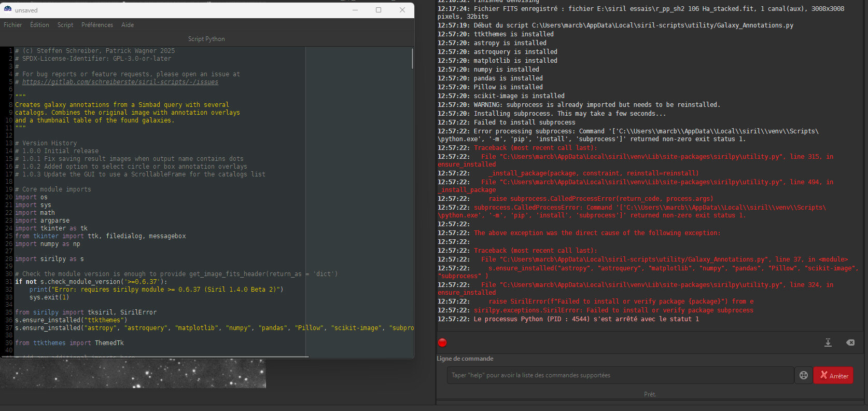Click 'from ttkthemes import ThemedTk' line
The height and width of the screenshot is (411, 868).
point(69,343)
